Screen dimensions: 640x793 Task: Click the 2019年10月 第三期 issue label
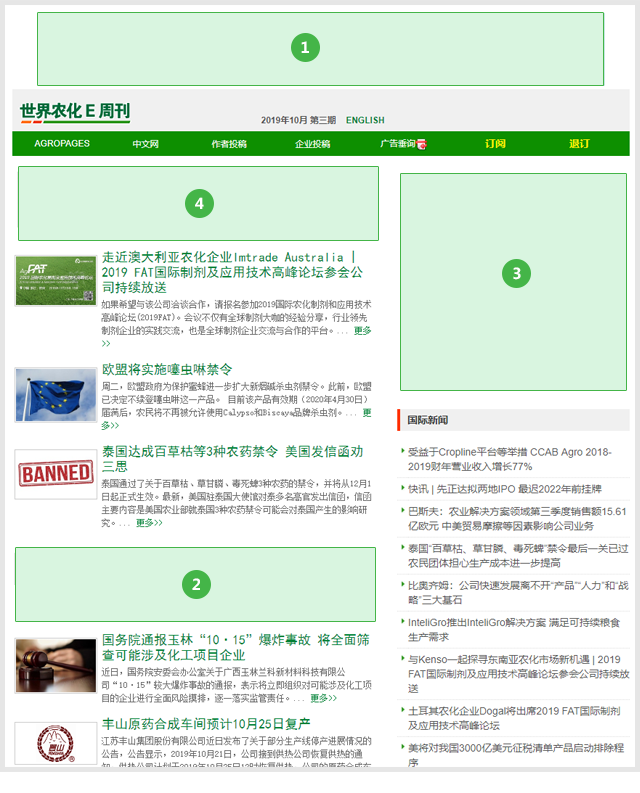298,120
